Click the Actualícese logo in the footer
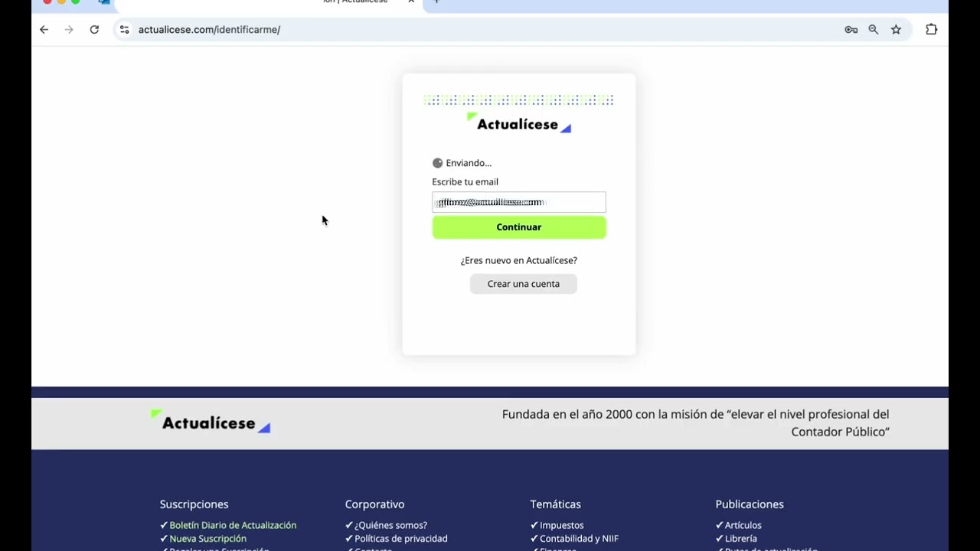 [x=211, y=423]
